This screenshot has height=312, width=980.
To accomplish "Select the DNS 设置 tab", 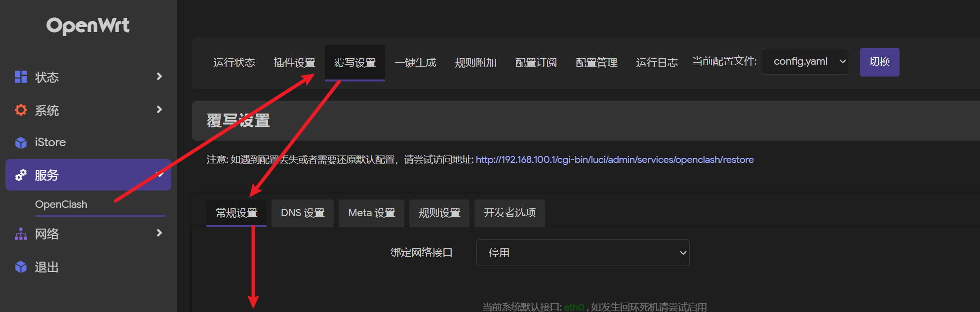I will (x=303, y=213).
